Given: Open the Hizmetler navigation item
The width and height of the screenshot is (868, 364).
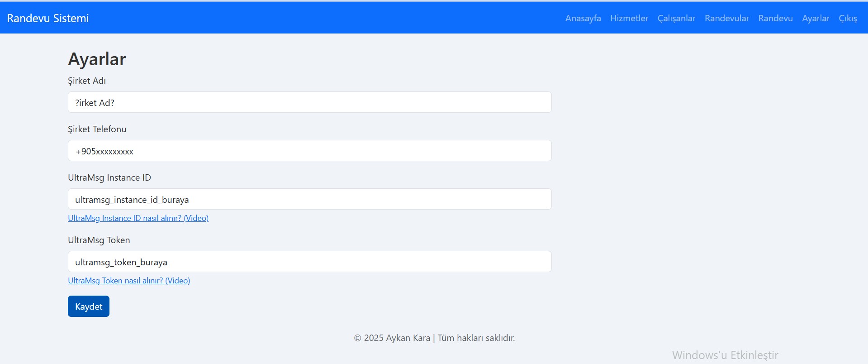Looking at the screenshot, I should click(x=629, y=18).
